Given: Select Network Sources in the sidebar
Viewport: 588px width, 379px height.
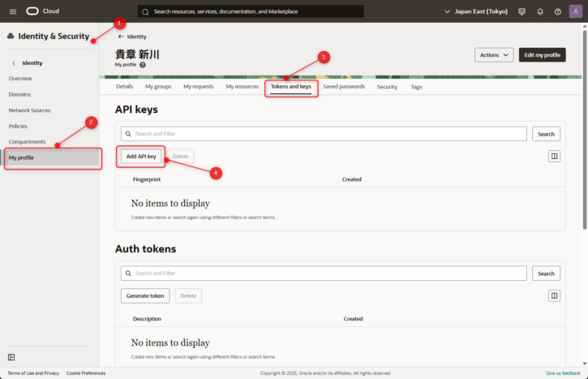Looking at the screenshot, I should 29,110.
